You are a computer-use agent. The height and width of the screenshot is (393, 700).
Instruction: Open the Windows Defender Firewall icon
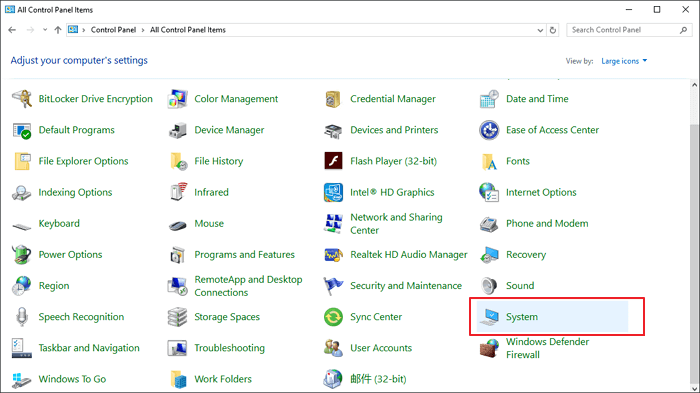(x=489, y=348)
